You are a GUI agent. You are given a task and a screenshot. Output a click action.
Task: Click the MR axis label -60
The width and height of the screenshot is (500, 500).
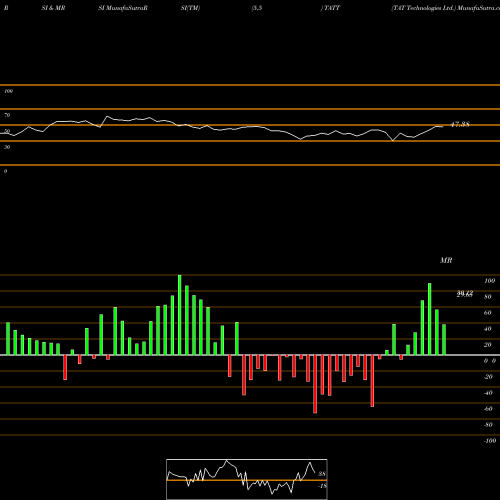click(488, 409)
